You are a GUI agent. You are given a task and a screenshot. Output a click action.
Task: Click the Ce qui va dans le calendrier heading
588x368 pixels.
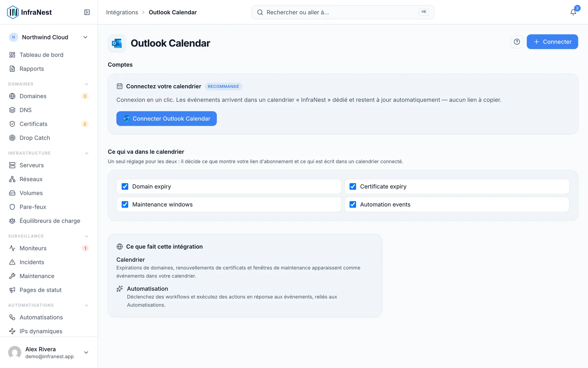[x=146, y=152]
